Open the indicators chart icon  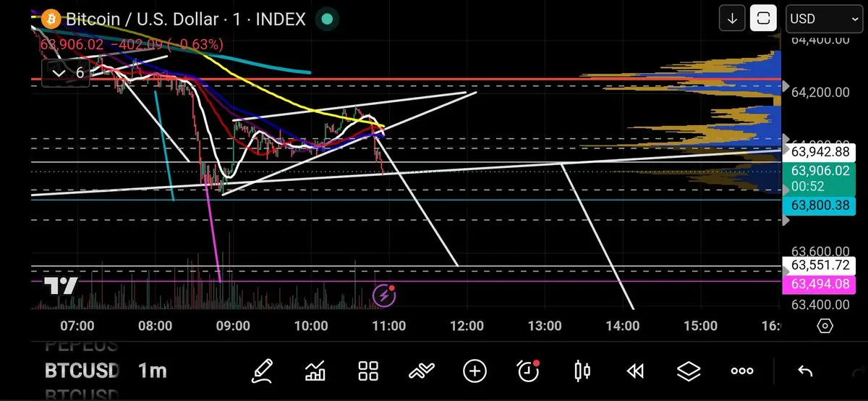[x=315, y=371]
